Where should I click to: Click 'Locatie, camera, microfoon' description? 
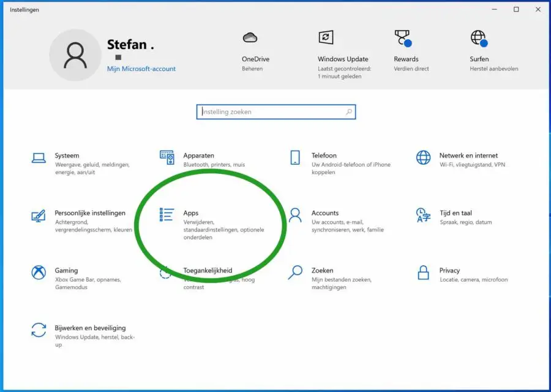(x=474, y=279)
